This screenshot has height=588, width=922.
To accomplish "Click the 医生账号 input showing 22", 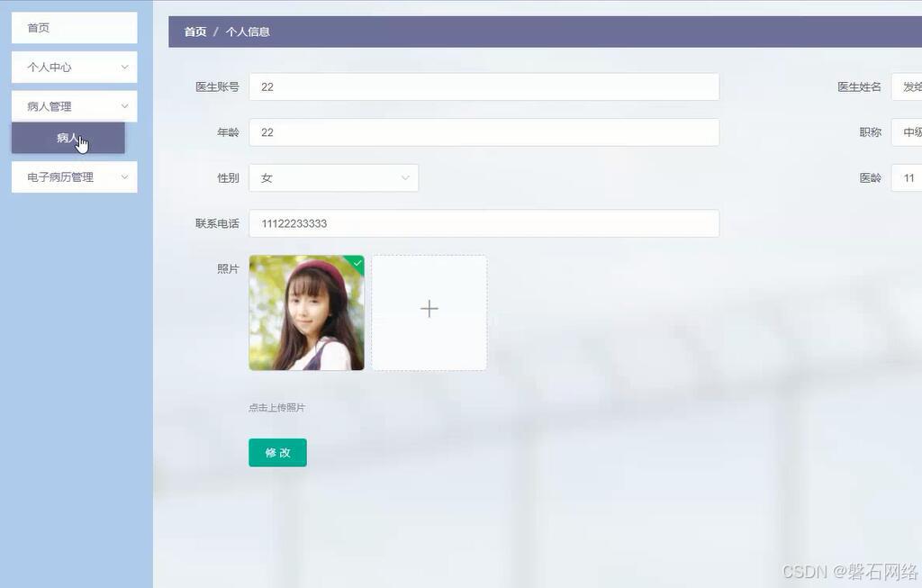I will click(x=484, y=86).
